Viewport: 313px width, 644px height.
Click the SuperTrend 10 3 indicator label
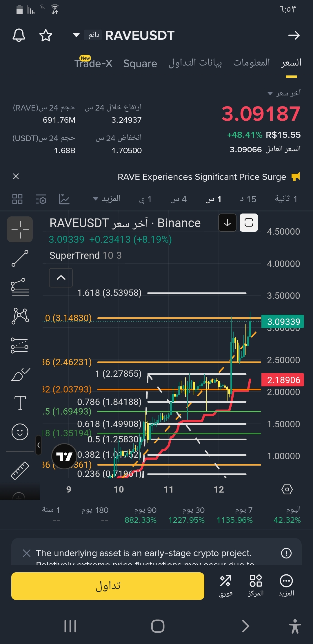click(85, 255)
